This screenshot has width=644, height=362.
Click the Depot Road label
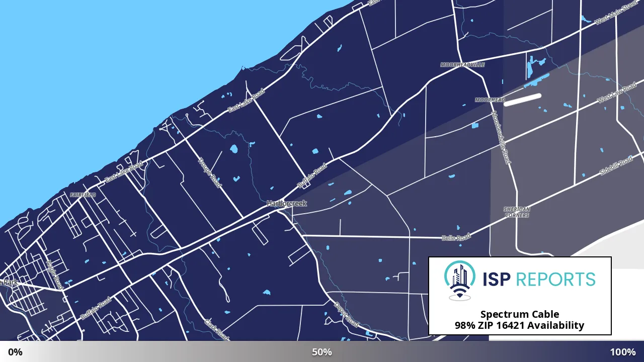tap(347, 314)
